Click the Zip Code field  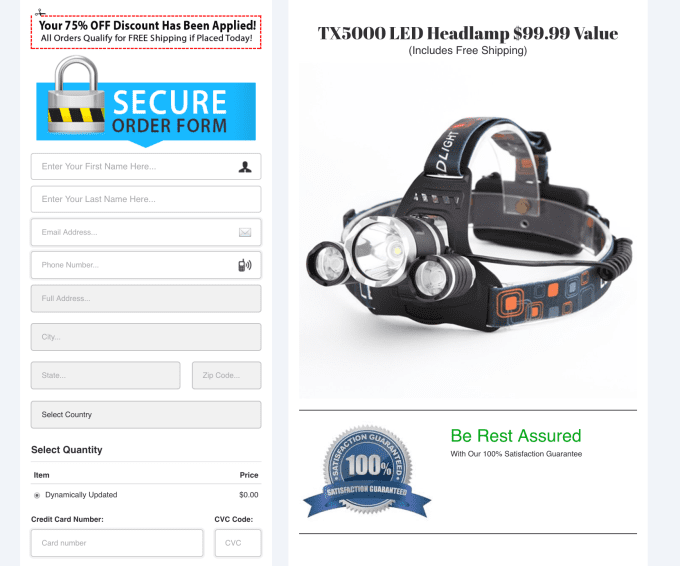pyautogui.click(x=227, y=375)
